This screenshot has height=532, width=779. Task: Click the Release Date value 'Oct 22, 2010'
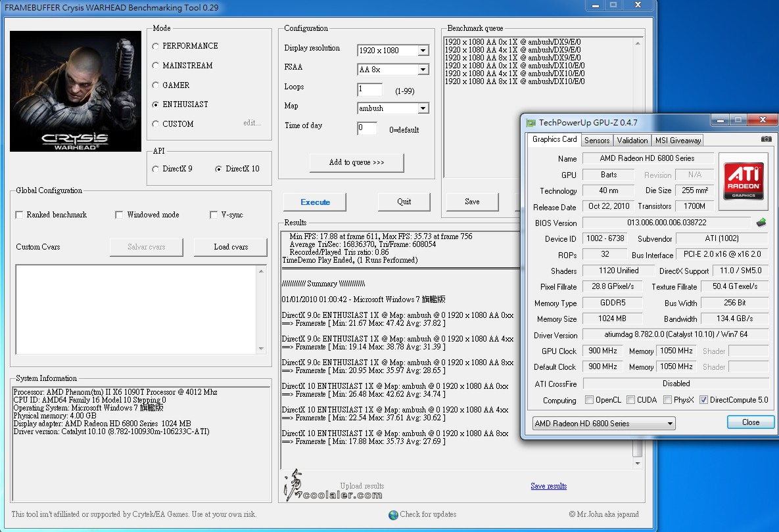point(609,206)
